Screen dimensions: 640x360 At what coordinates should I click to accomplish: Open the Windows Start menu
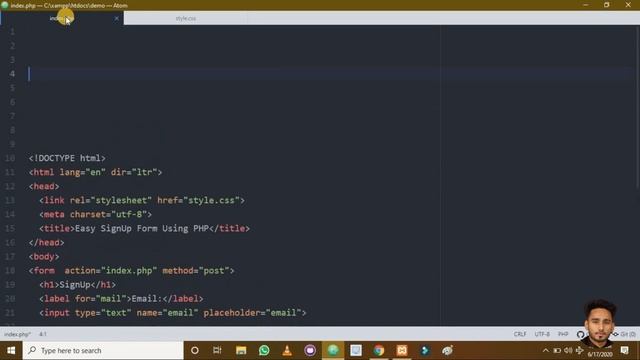[x=11, y=351]
